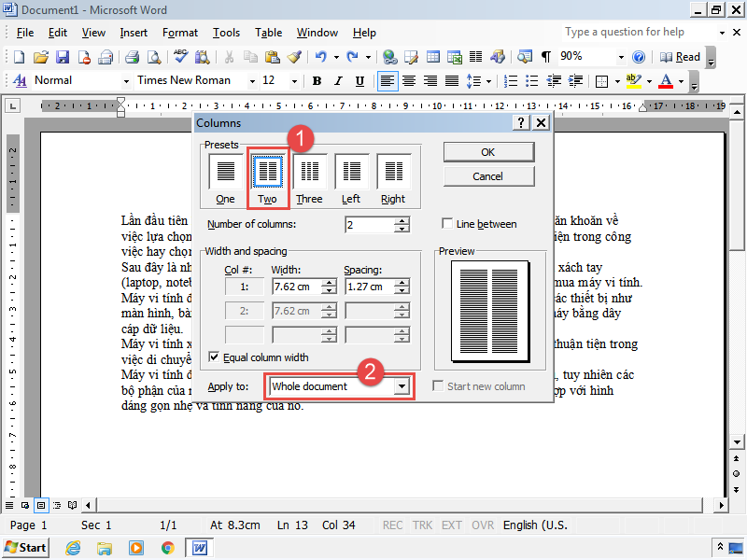This screenshot has height=560, width=747.
Task: Open Microsoft Word Help question mark icon
Action: click(x=639, y=57)
